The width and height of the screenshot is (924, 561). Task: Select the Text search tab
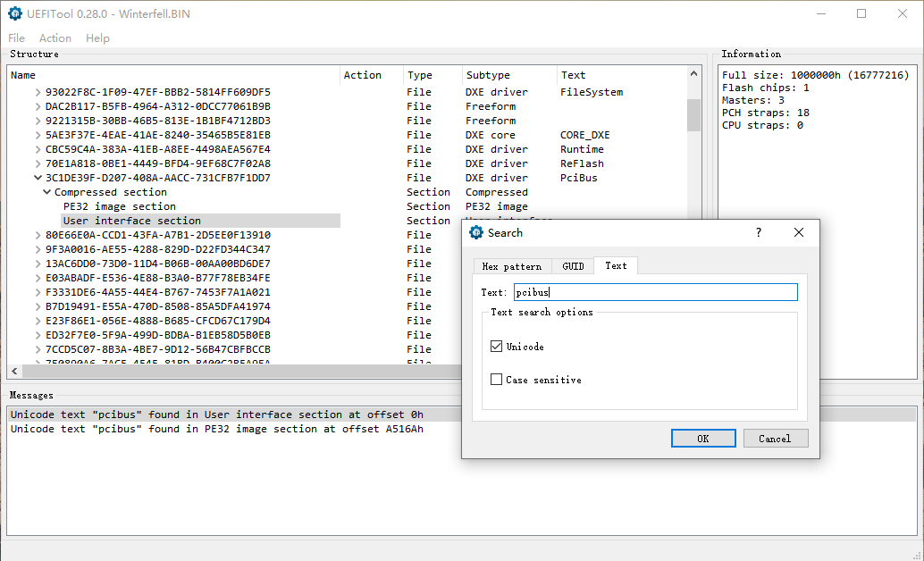pos(616,266)
